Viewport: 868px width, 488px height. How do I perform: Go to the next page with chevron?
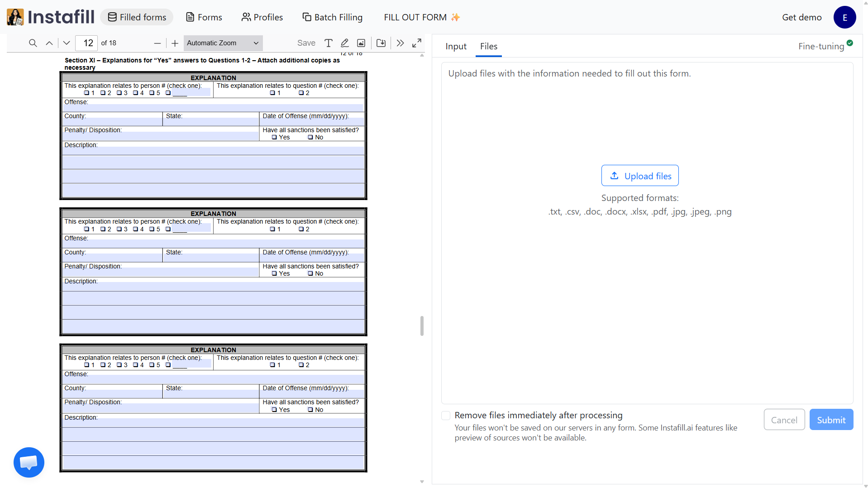pyautogui.click(x=66, y=43)
